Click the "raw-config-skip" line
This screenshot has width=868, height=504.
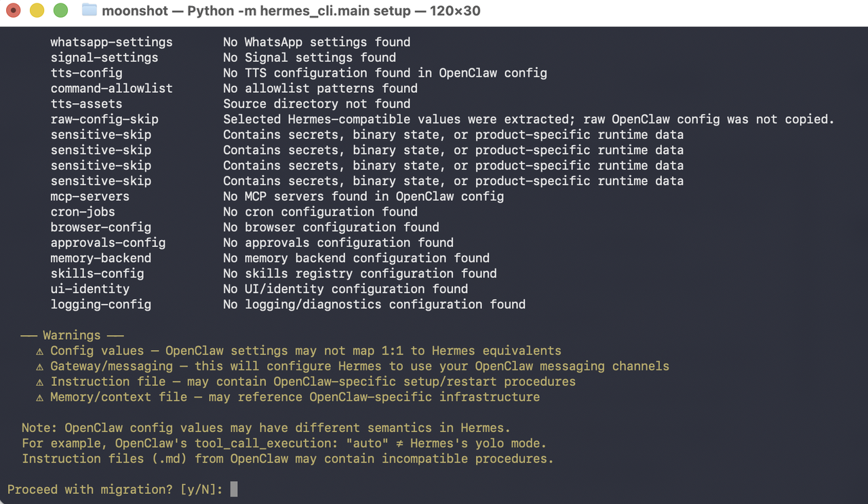click(104, 119)
